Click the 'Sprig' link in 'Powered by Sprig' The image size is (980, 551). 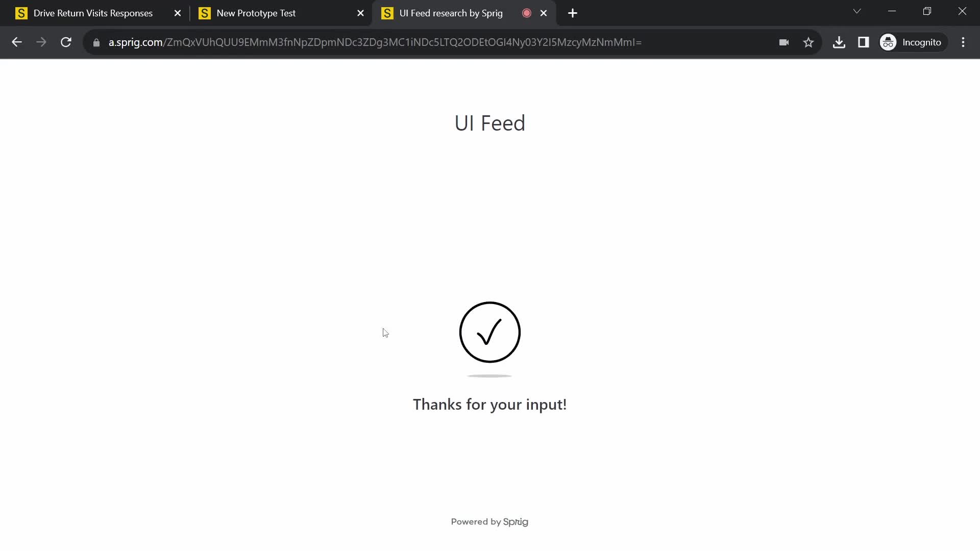(x=516, y=521)
